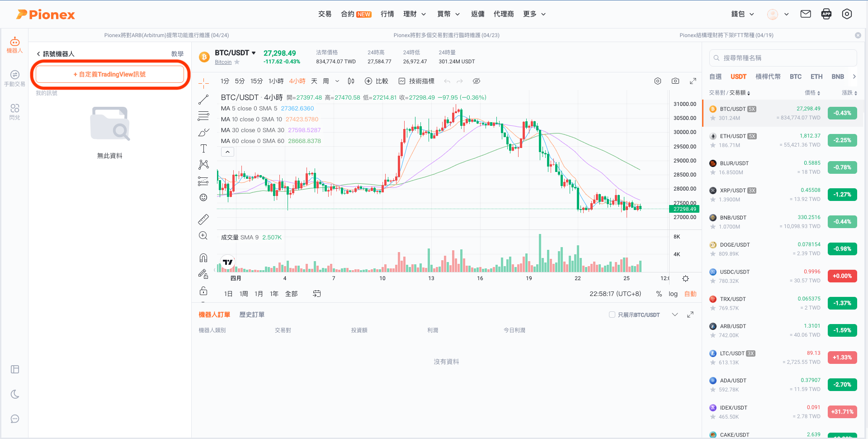Image resolution: width=868 pixels, height=439 pixels.
Task: Select the pattern tool in chart toolbar
Action: click(x=203, y=164)
